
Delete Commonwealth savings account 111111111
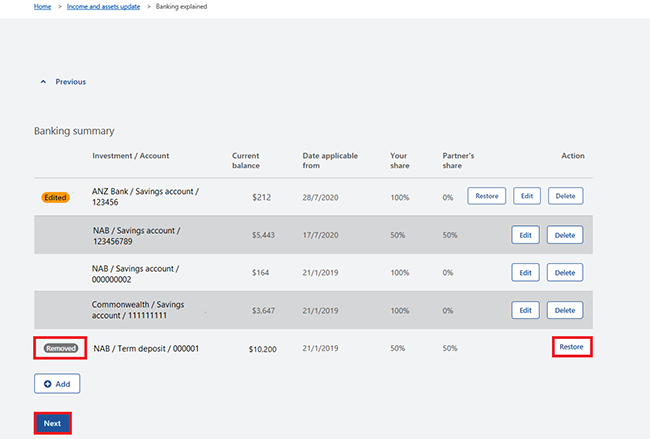565,310
